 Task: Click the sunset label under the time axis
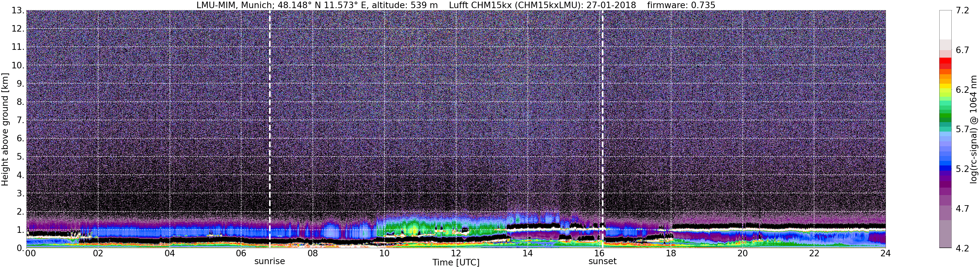coord(602,262)
